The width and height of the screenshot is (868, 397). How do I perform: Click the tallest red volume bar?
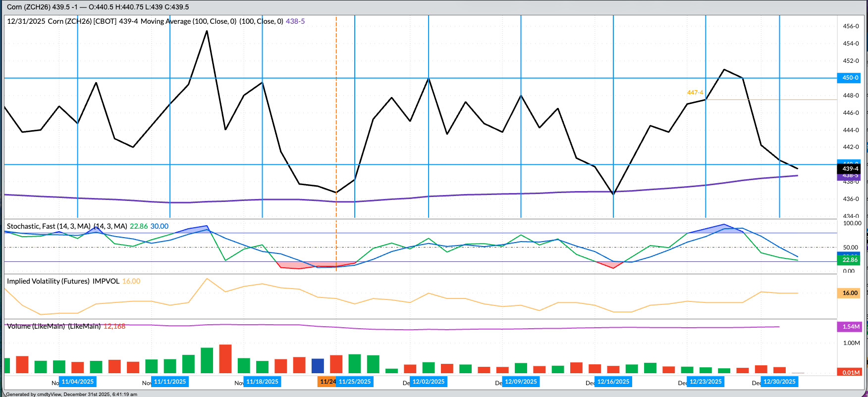coord(225,359)
